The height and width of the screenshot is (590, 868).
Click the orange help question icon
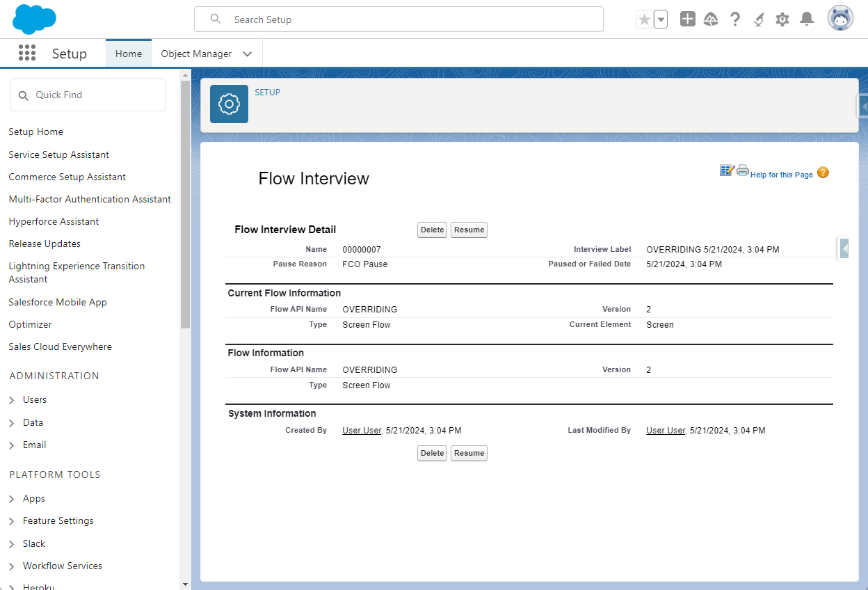click(823, 173)
